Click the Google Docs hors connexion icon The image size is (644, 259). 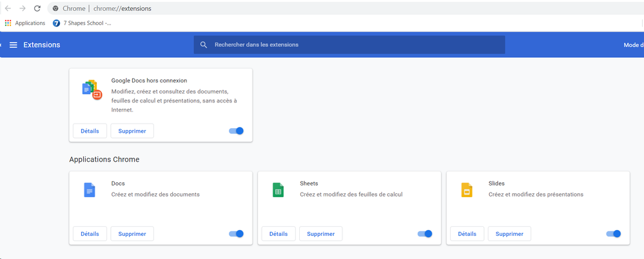click(x=92, y=90)
